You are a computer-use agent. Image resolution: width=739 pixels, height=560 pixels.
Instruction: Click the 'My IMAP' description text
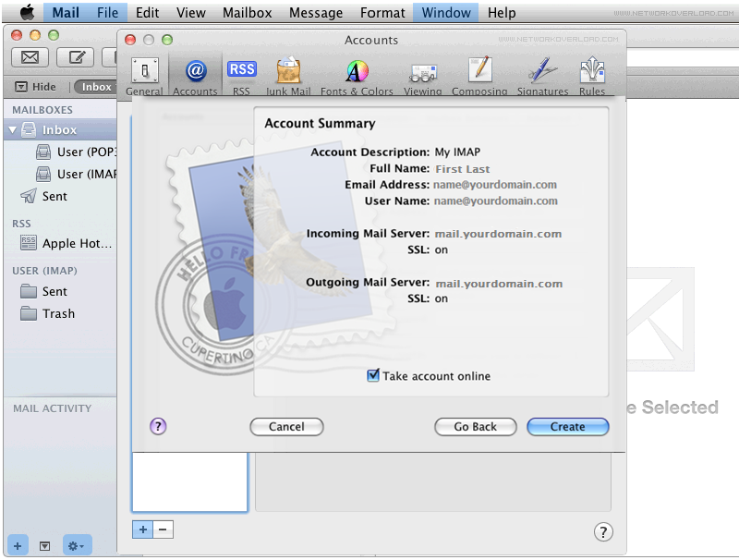pos(457,152)
